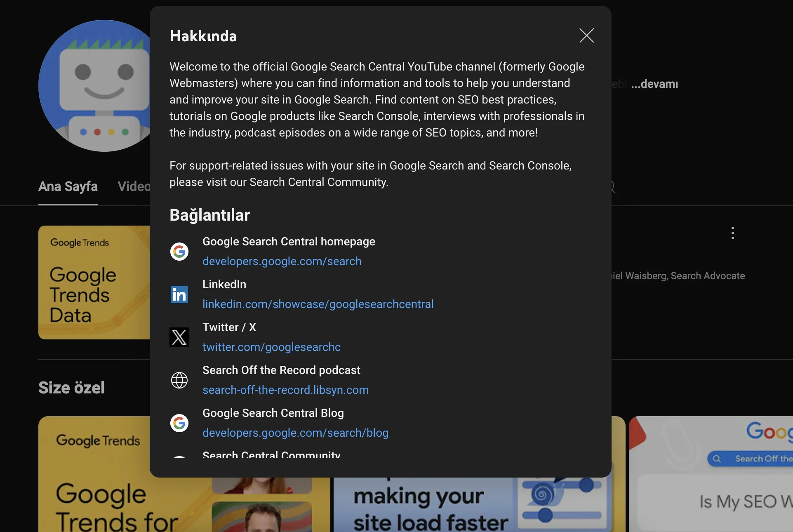Click the Welcome to the official channel description paragraph

pos(377,100)
